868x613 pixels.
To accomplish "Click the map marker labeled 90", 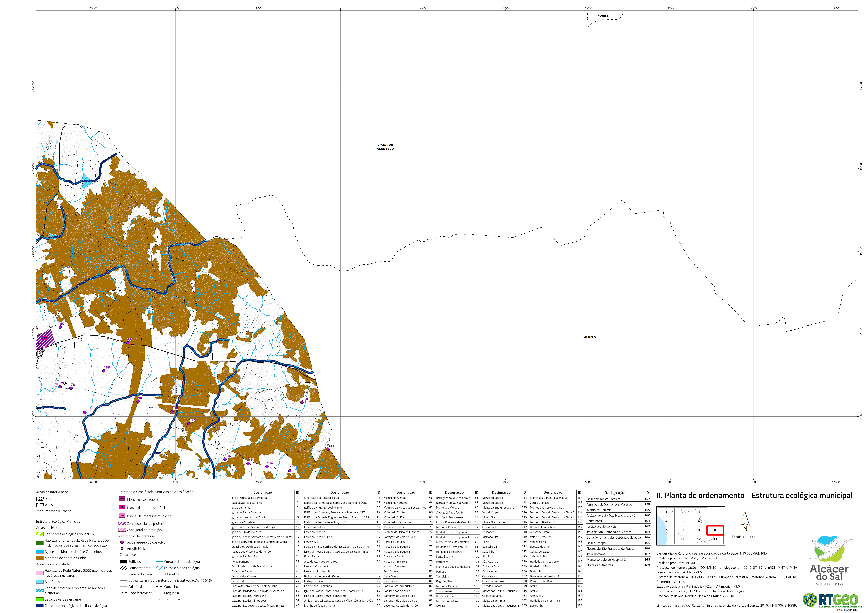I will point(138,401).
